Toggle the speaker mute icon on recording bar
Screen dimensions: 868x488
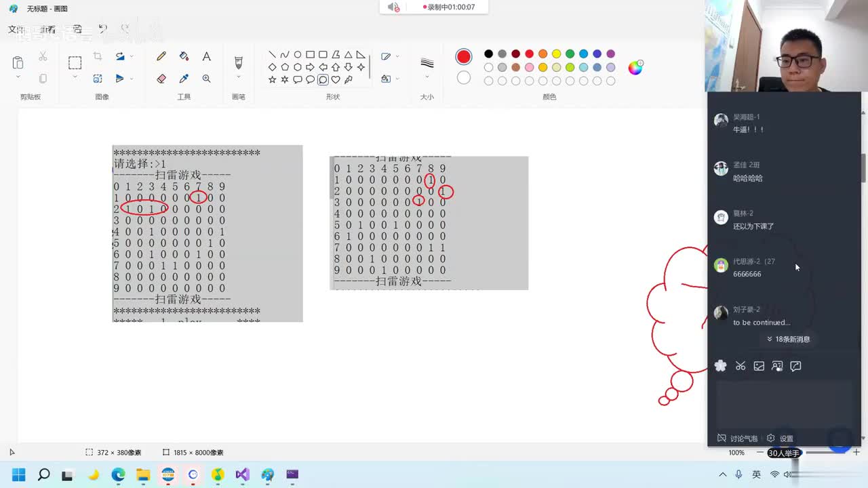393,7
